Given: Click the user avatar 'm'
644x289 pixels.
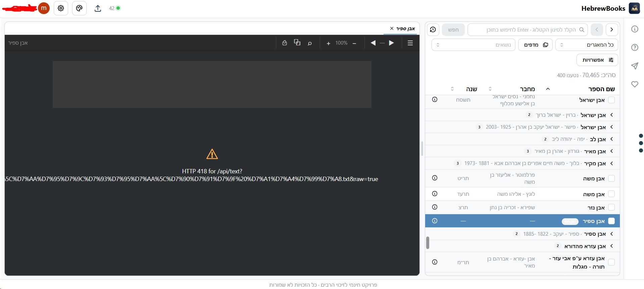Looking at the screenshot, I should coord(44,8).
